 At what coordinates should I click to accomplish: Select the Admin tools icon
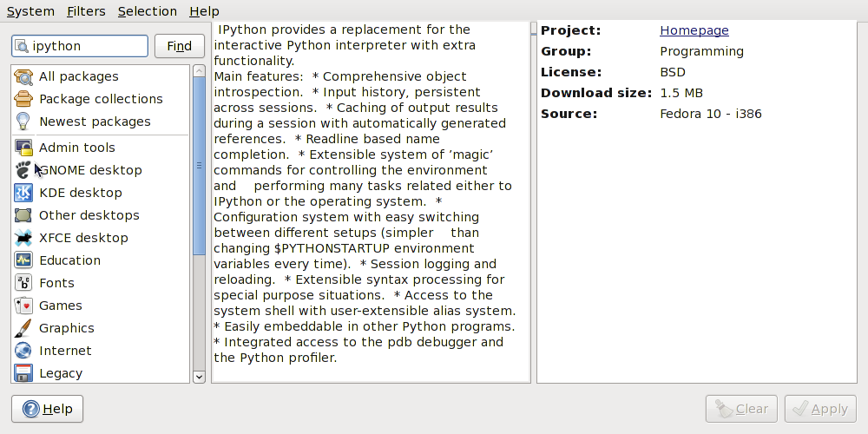(23, 148)
